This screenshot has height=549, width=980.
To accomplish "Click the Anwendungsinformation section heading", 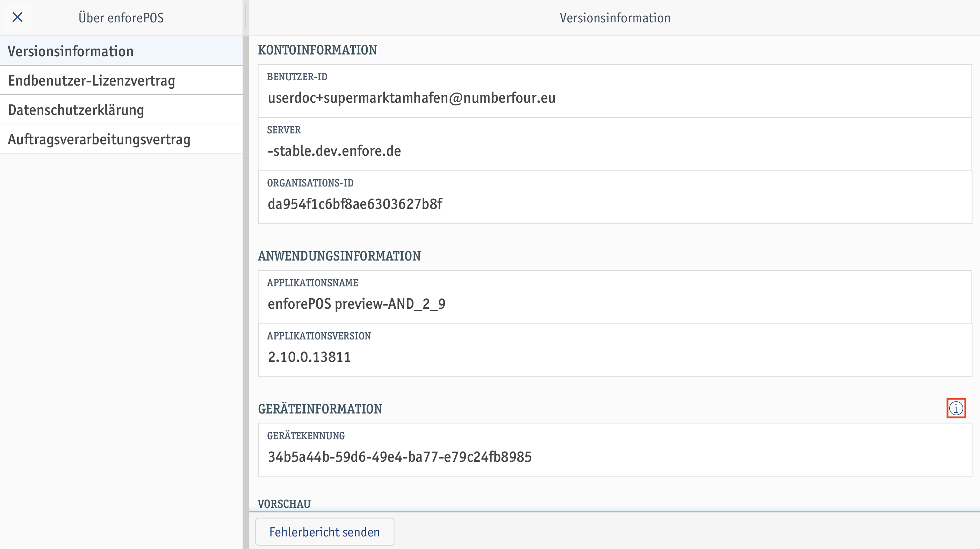I will tap(339, 256).
